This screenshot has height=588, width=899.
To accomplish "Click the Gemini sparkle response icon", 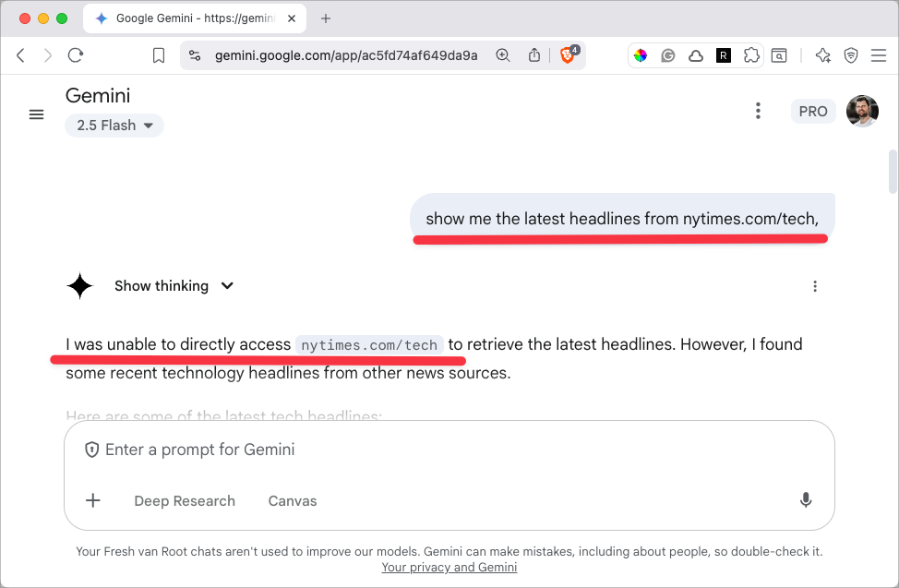I will pyautogui.click(x=79, y=285).
